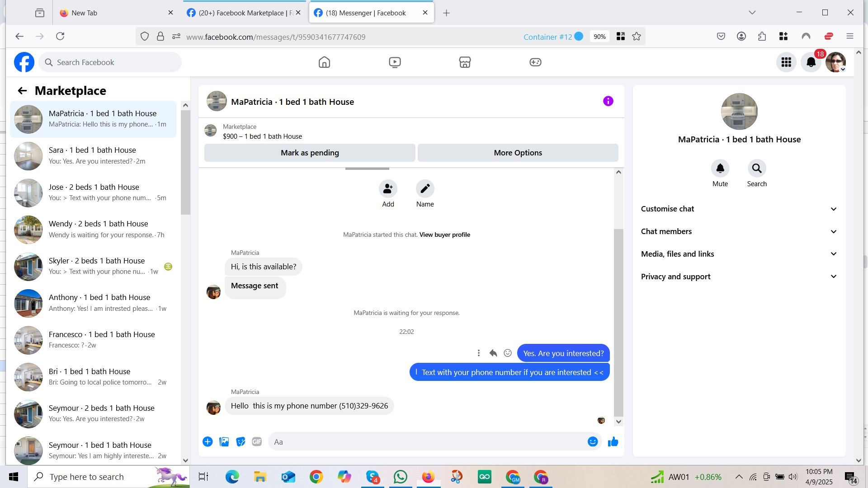The width and height of the screenshot is (868, 488).
Task: Choose a GIF icon
Action: point(257,442)
